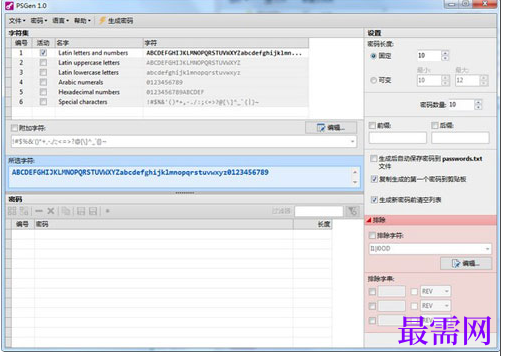Decrease 密码数量 count spinner
The width and height of the screenshot is (510, 362).
(478, 107)
